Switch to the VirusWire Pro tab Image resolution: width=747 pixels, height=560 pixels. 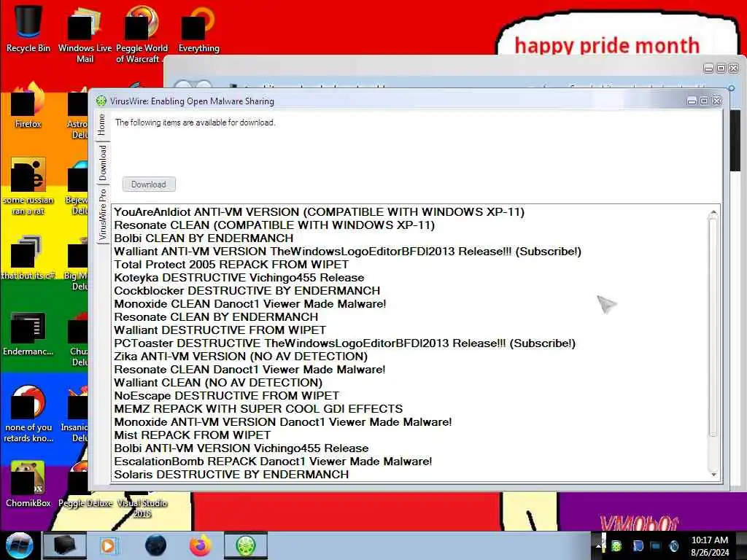point(103,214)
